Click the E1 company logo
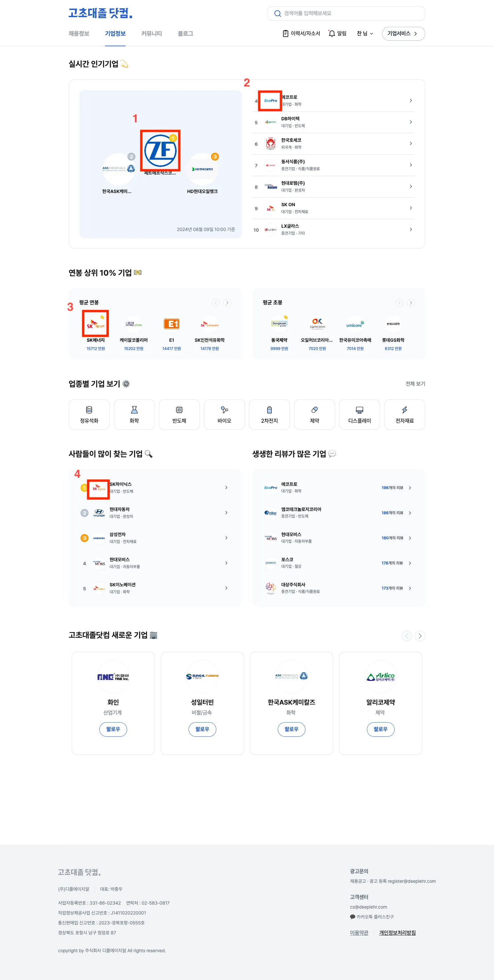 click(x=171, y=324)
